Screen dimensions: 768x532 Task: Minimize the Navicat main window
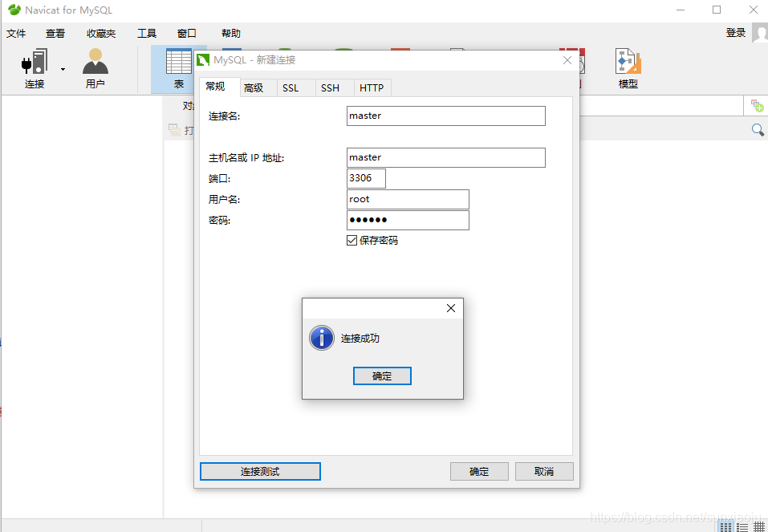[x=681, y=10]
